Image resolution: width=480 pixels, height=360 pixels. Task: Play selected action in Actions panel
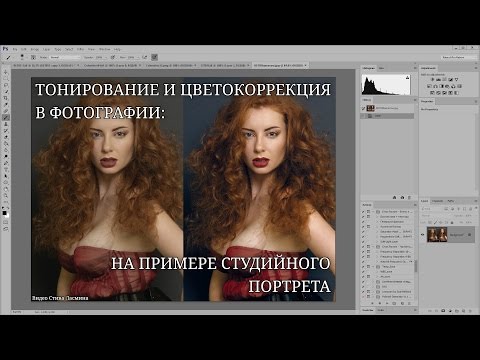click(387, 303)
